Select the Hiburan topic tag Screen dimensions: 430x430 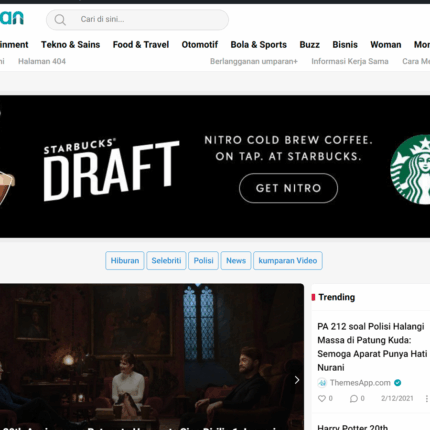[125, 260]
